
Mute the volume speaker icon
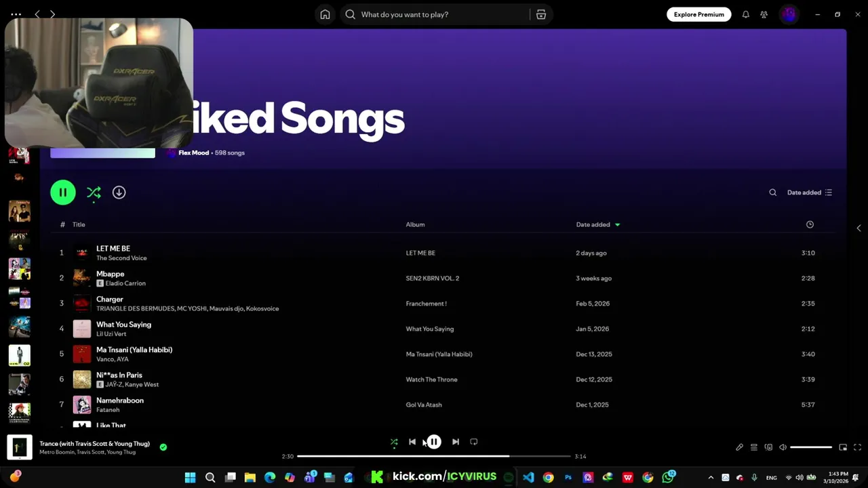(783, 447)
